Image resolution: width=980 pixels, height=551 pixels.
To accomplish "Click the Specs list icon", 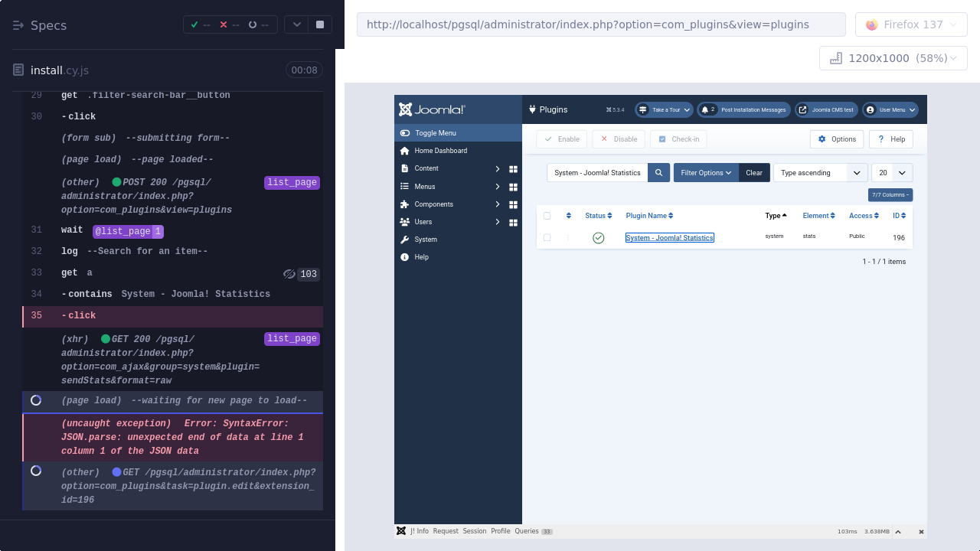I will [x=18, y=25].
